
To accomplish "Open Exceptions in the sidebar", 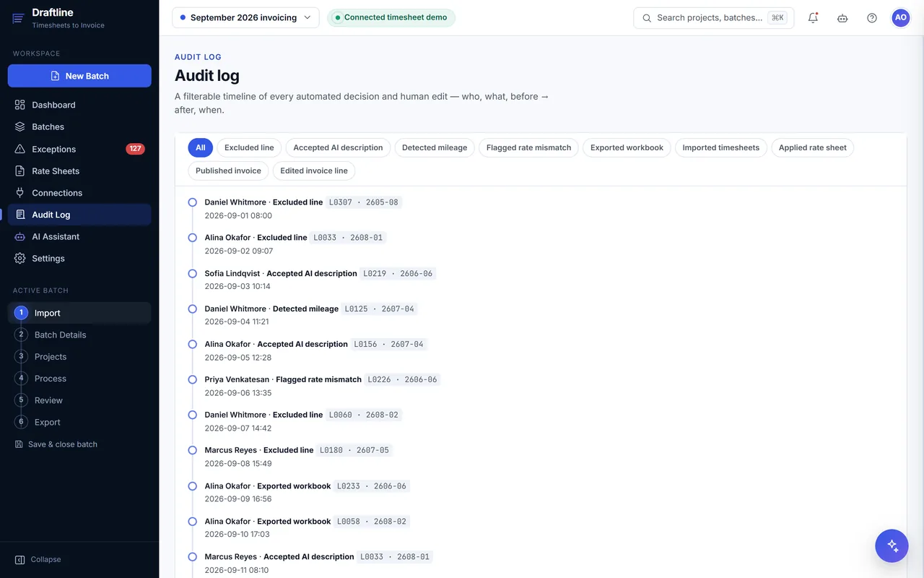I will pos(79,149).
